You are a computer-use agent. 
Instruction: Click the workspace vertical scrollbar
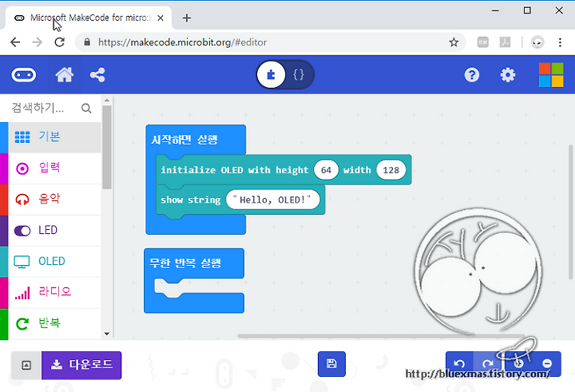[x=570, y=212]
